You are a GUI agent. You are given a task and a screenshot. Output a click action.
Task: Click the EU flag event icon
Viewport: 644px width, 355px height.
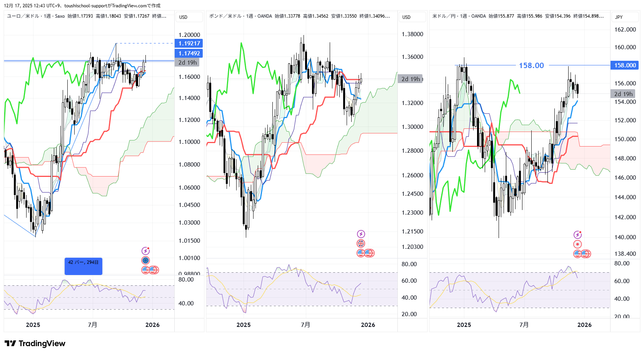tap(145, 260)
